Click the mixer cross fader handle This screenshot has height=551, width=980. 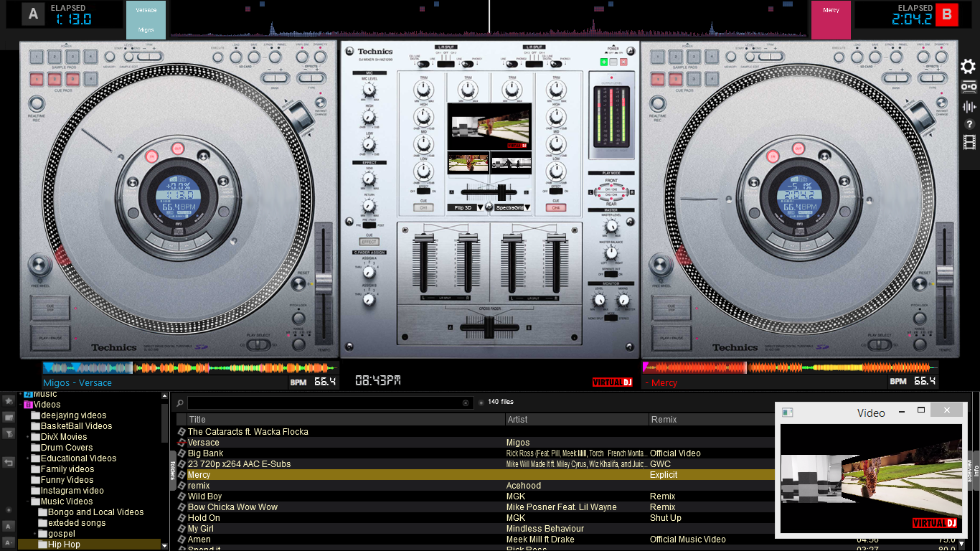click(489, 327)
